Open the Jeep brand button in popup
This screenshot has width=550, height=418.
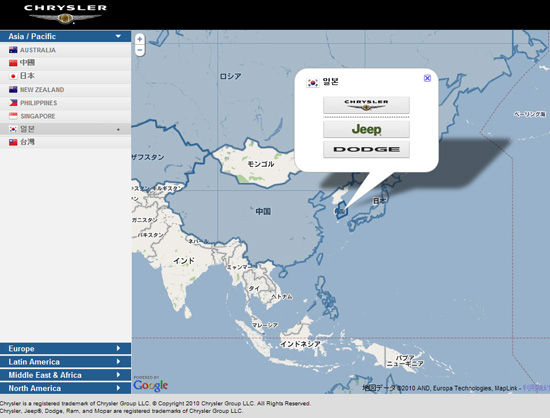pyautogui.click(x=366, y=129)
